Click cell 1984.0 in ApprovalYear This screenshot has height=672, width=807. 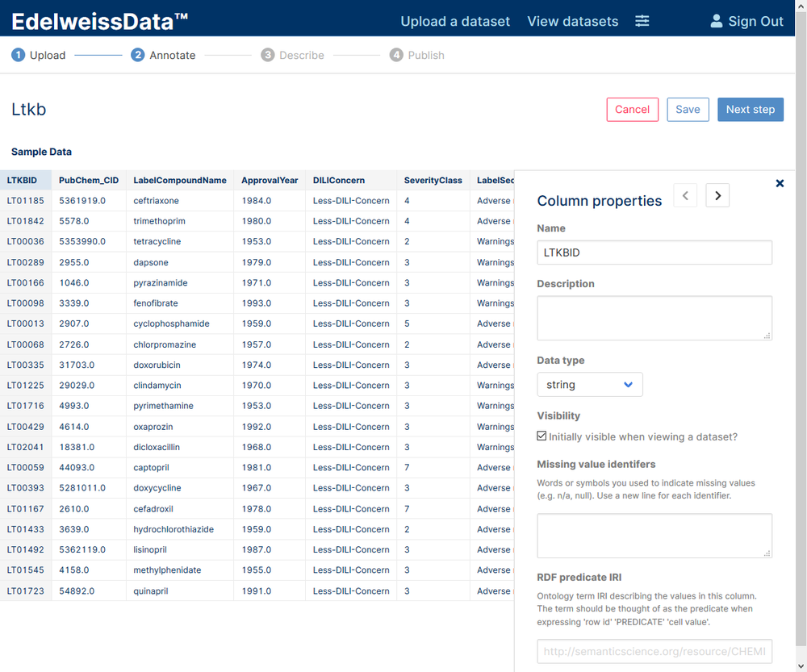(270, 201)
